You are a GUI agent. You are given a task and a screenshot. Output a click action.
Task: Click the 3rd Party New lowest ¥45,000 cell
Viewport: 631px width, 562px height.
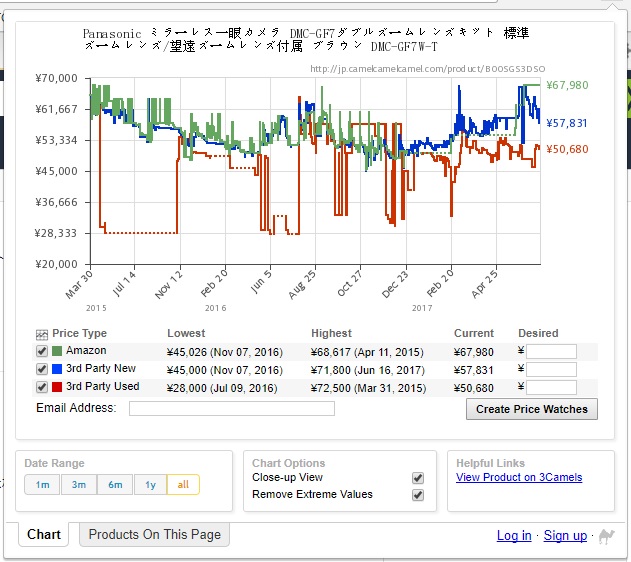[x=225, y=370]
